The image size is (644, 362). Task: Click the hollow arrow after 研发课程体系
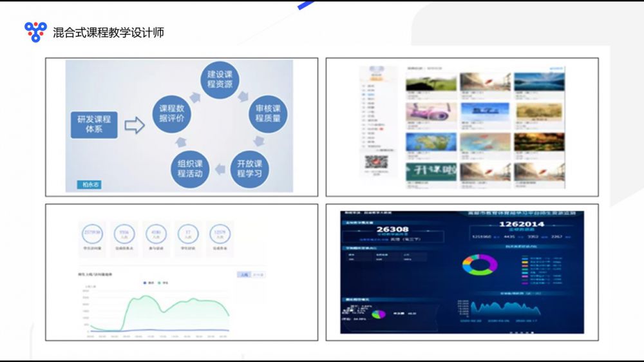point(134,125)
